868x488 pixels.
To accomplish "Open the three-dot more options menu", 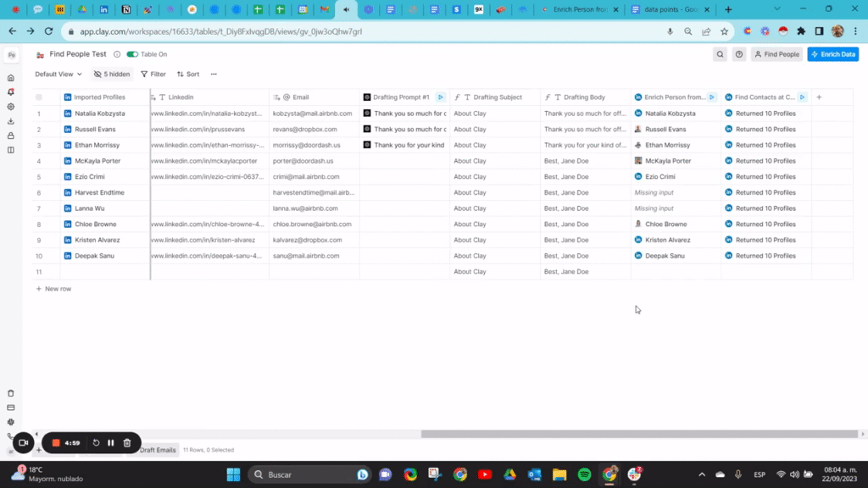I will coord(214,75).
